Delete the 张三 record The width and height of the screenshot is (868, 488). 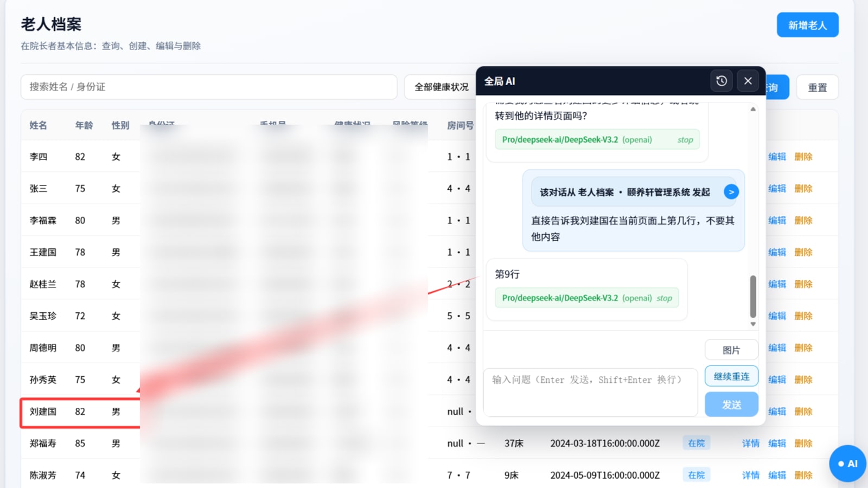tap(803, 189)
